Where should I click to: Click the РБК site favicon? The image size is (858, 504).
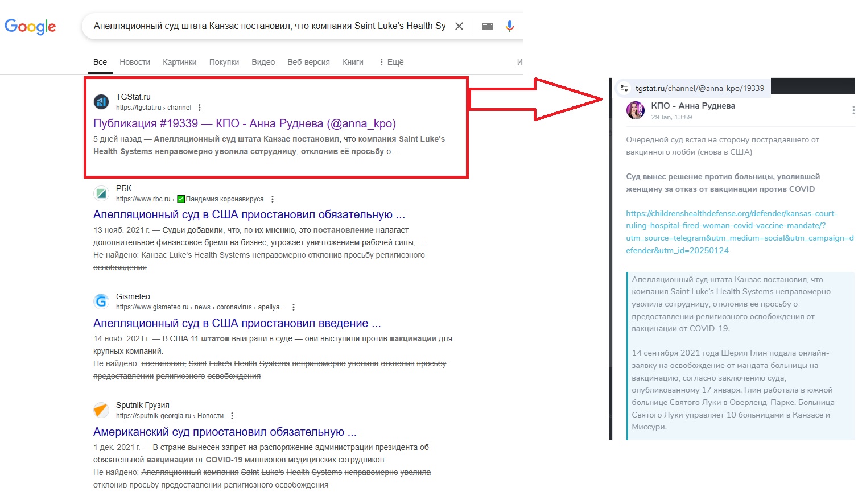(x=101, y=193)
